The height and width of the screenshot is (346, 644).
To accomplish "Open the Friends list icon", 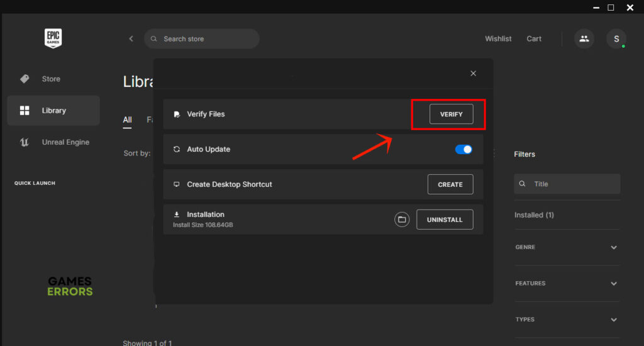I will (584, 38).
